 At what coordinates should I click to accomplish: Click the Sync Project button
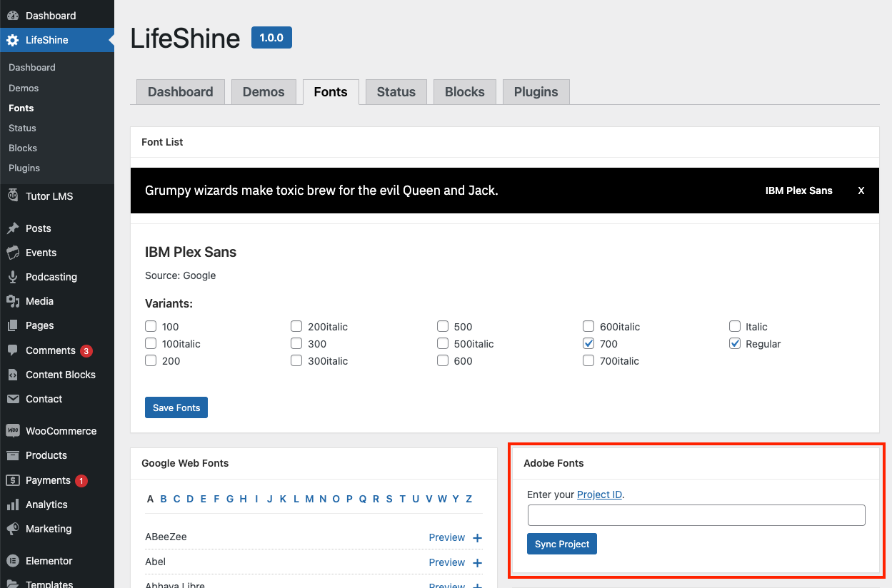coord(562,544)
